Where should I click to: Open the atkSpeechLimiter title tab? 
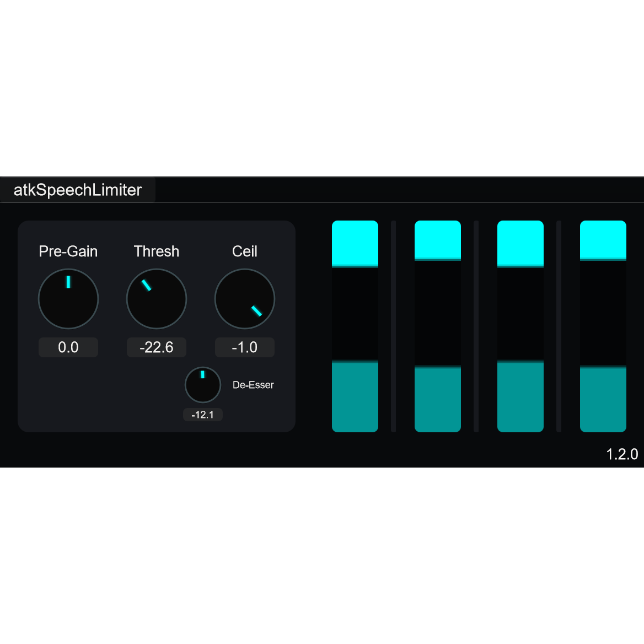click(x=78, y=190)
